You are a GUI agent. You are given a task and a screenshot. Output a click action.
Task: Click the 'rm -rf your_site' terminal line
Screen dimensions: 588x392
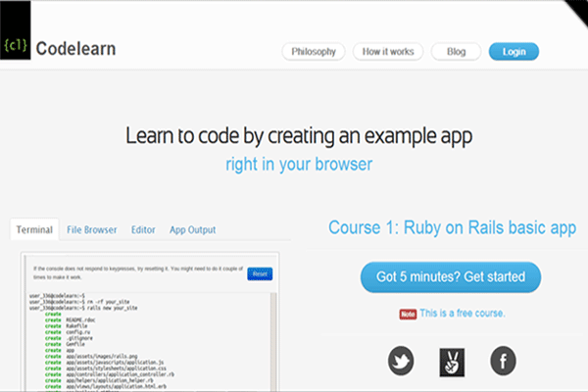[79, 302]
